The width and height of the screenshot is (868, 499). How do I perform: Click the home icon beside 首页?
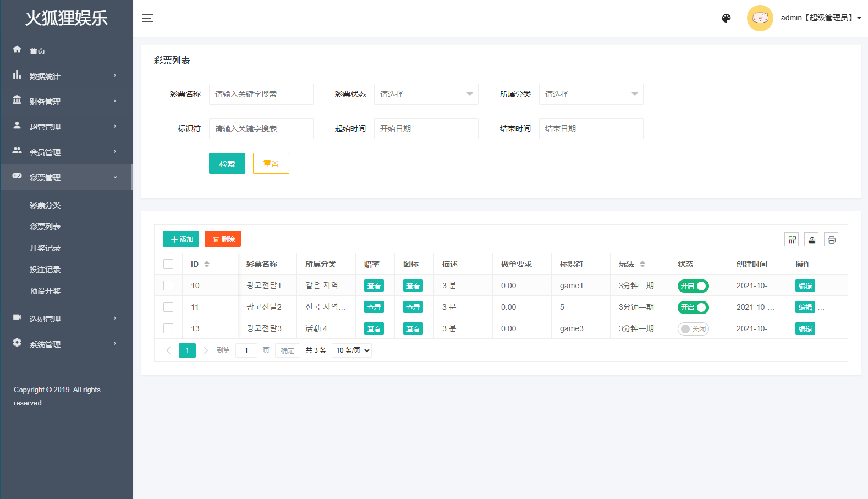click(17, 50)
